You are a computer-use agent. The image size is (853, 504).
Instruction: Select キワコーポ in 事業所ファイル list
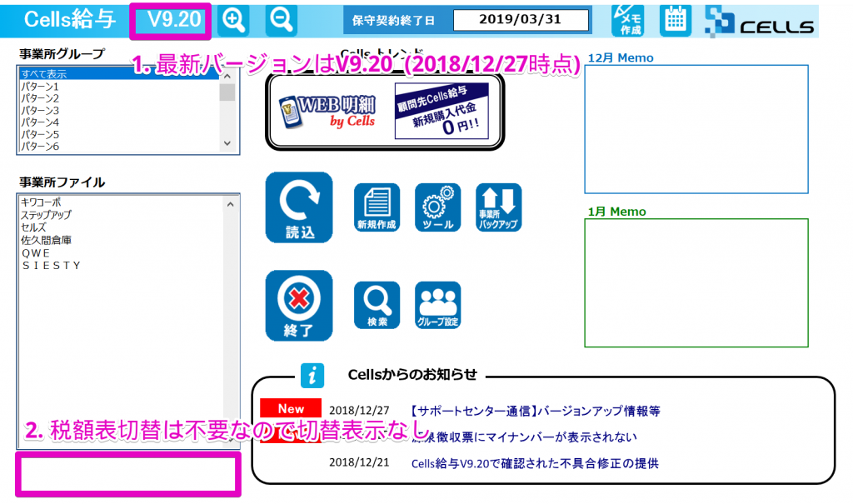(121, 202)
